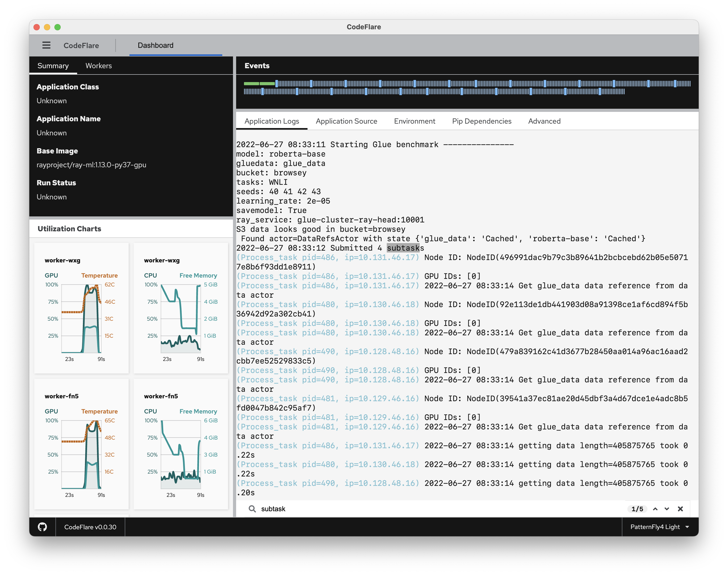728x575 pixels.
Task: Click the search magnifier icon
Action: [x=252, y=509]
